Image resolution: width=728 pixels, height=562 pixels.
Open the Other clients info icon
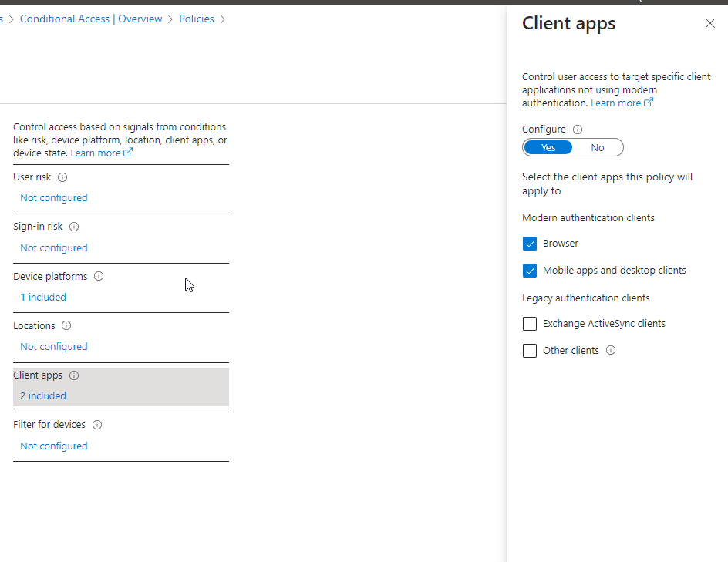click(x=610, y=350)
